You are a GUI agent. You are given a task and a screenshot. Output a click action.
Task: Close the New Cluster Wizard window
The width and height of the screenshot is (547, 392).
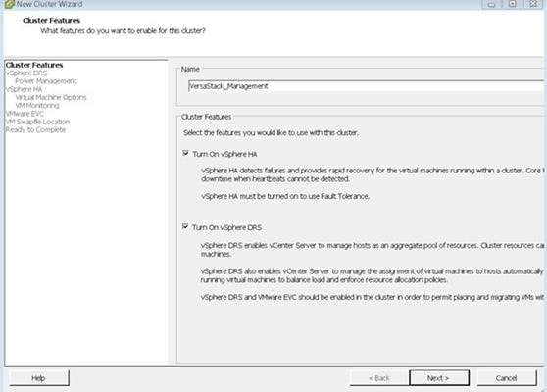[533, 4]
